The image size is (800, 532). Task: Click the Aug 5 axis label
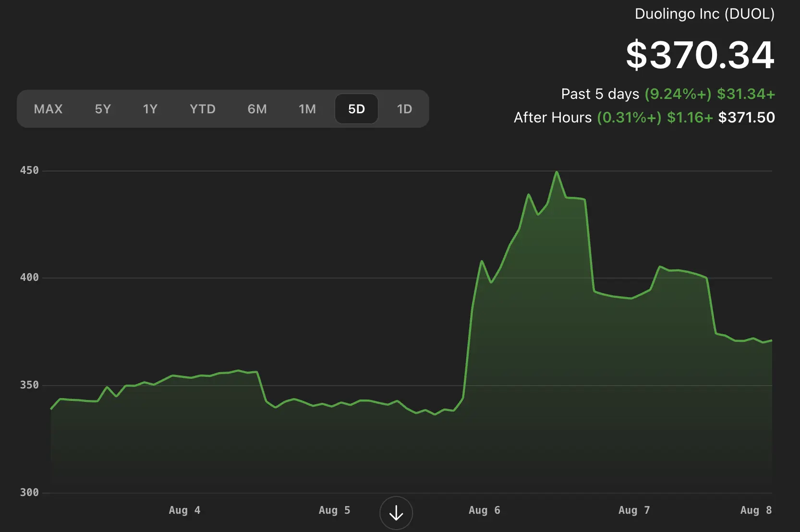coord(334,510)
